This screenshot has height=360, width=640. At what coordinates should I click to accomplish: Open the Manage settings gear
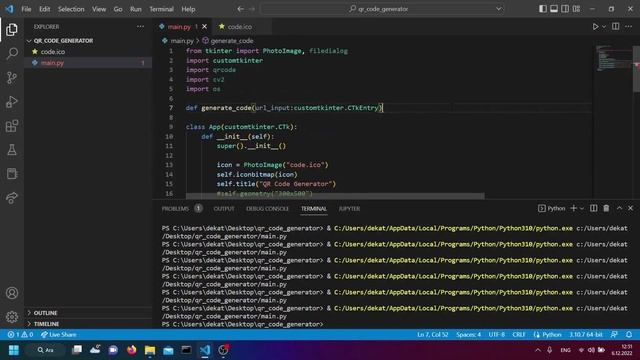pos(12,317)
